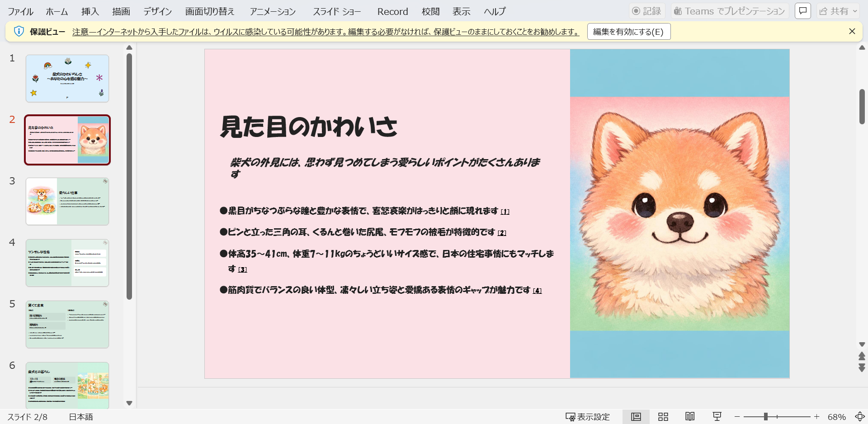Click the zoom out minus icon
Screen dimensions: 868x424
click(x=737, y=416)
